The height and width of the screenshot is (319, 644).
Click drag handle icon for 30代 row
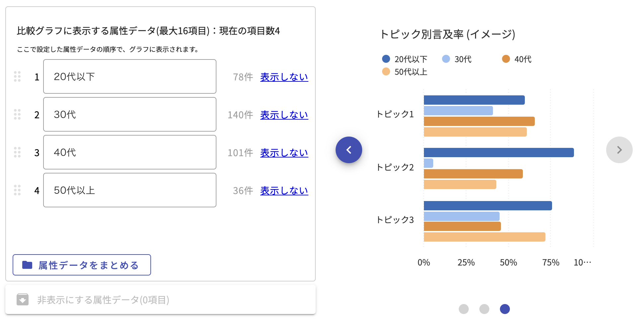pyautogui.click(x=17, y=114)
